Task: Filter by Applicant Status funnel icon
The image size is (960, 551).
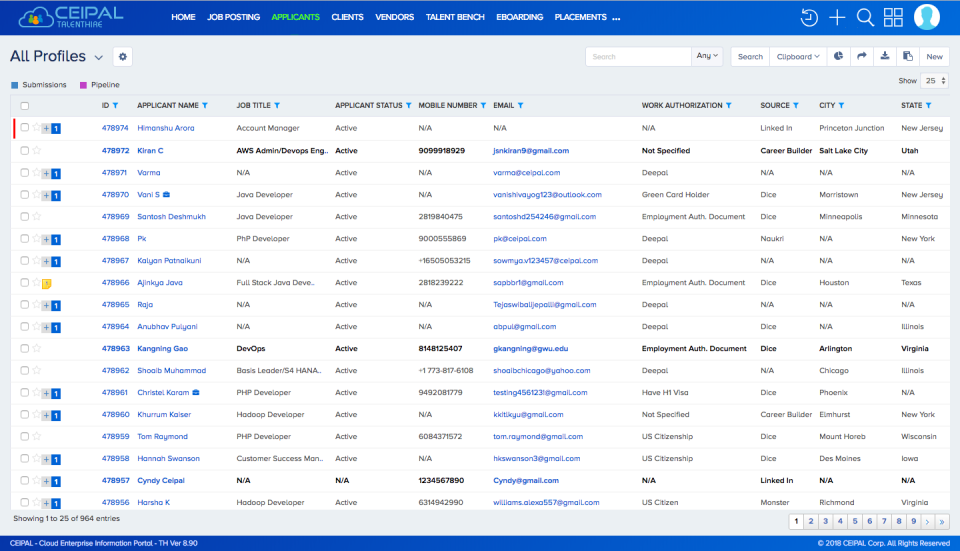Action: [408, 105]
